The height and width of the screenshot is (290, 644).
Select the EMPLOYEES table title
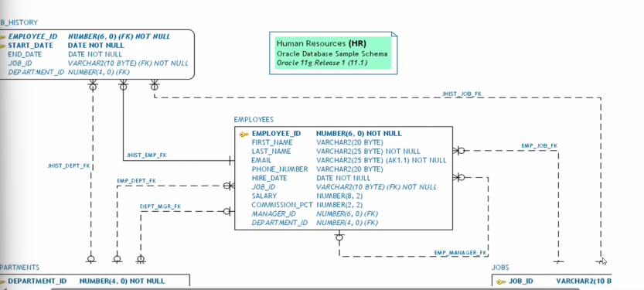[x=254, y=120]
